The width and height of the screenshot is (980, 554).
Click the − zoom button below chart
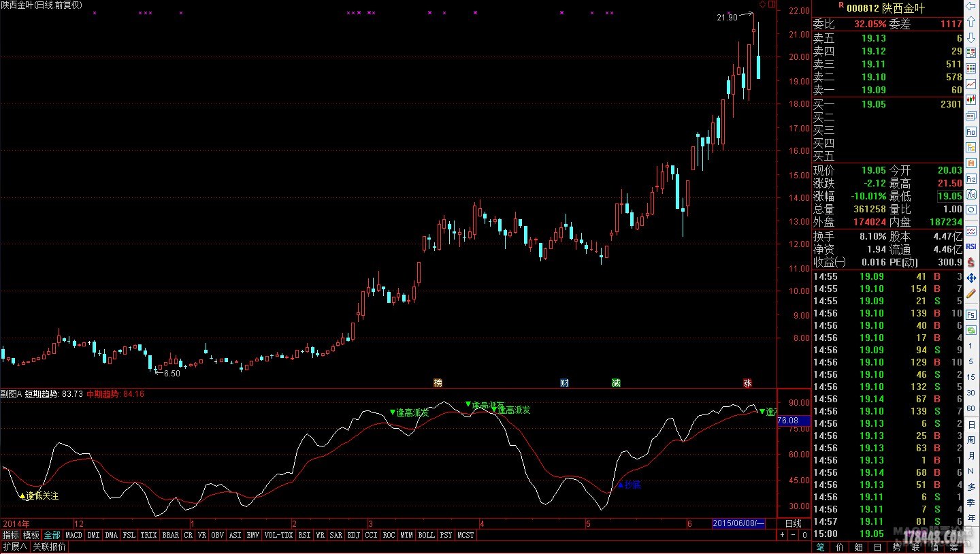(x=794, y=535)
